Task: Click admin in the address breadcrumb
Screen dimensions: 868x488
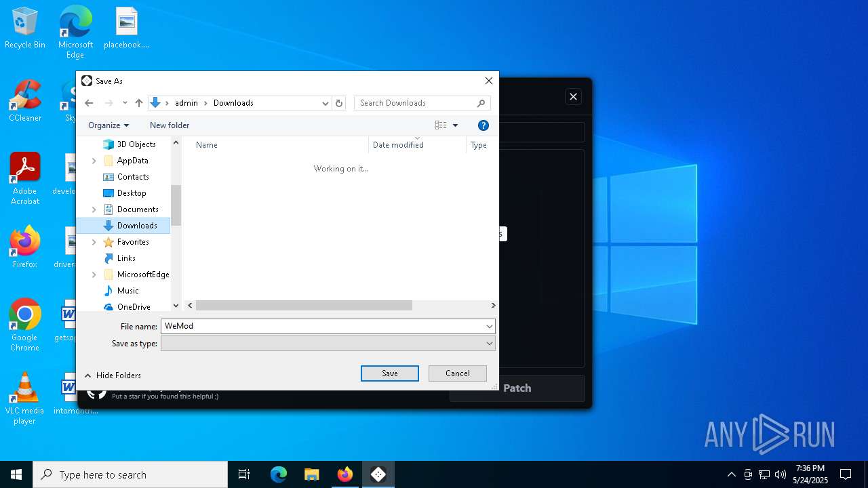Action: pos(186,103)
